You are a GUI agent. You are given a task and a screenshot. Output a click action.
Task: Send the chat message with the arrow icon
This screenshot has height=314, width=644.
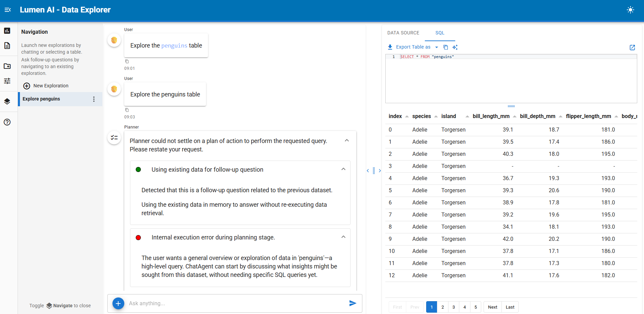(x=353, y=303)
